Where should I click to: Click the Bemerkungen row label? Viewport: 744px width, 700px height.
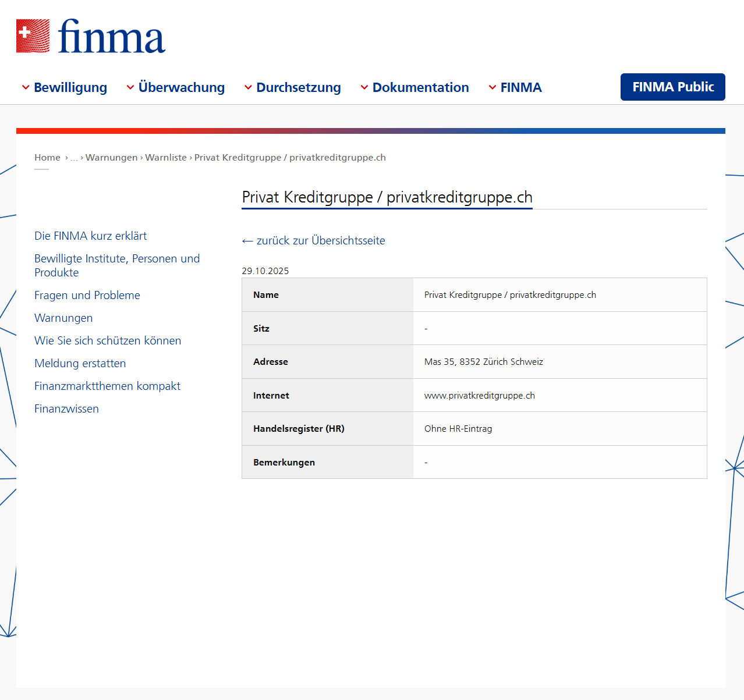(x=284, y=463)
